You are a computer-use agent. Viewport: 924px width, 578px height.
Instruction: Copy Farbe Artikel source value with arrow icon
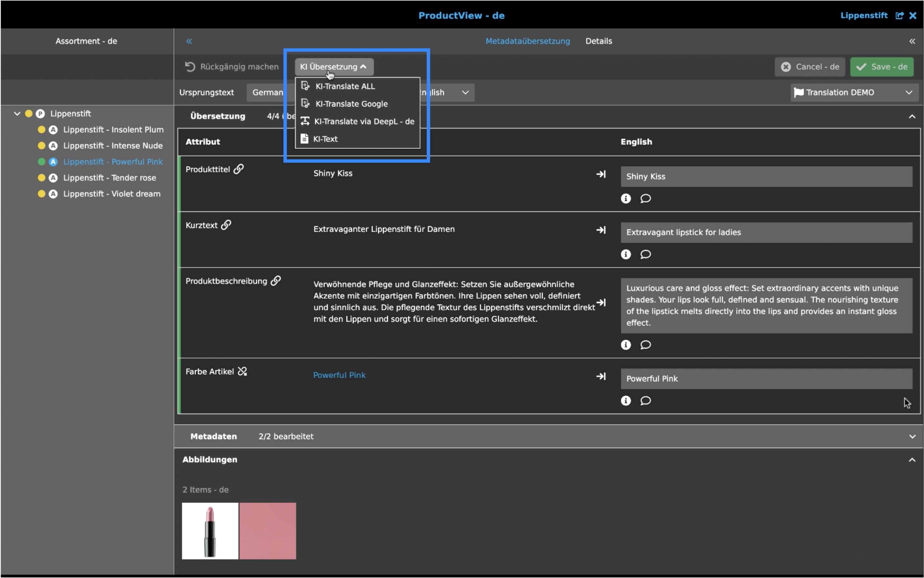tap(601, 376)
